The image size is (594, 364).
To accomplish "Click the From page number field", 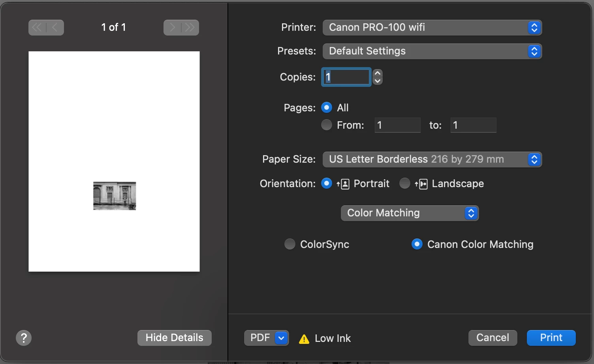I will 397,125.
